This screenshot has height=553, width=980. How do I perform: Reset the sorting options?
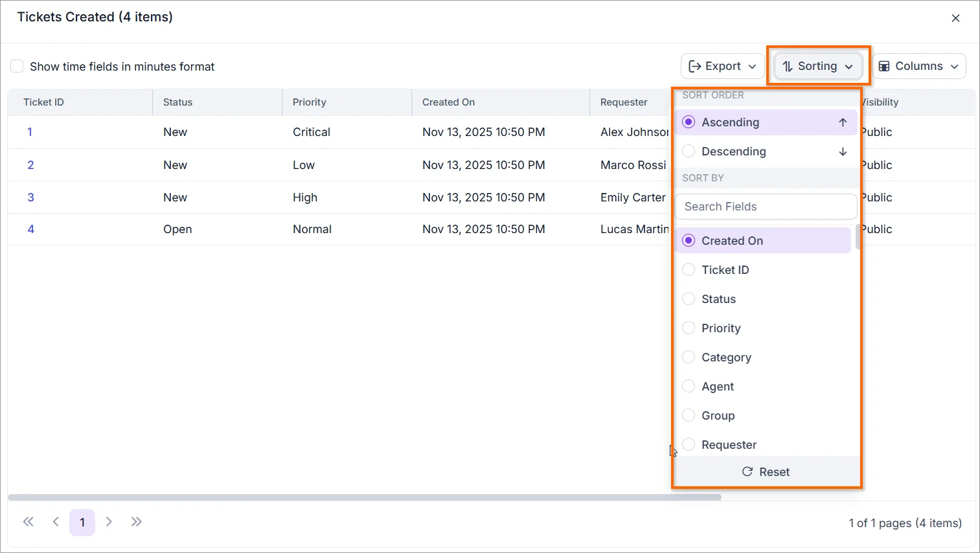[766, 472]
